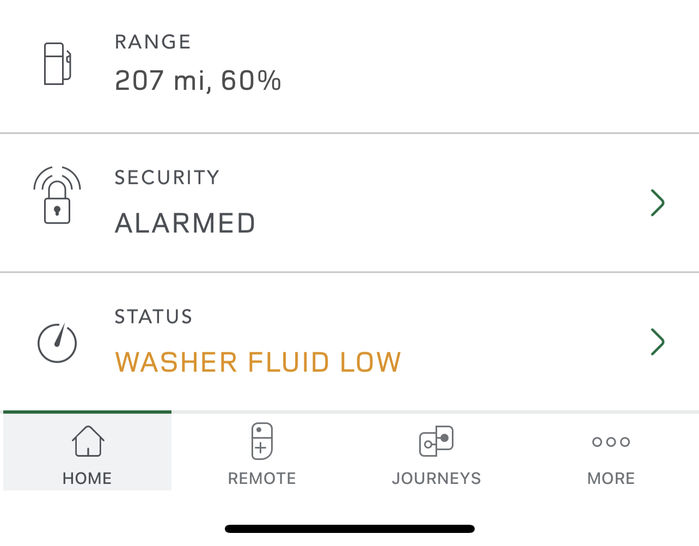Tap the STATUS heading

pyautogui.click(x=153, y=316)
